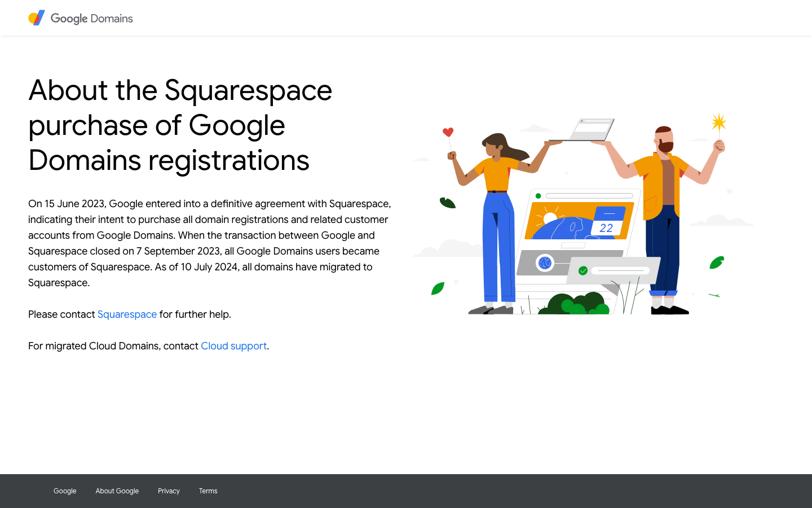This screenshot has height=508, width=812.
Task: Click "For migrated Cloud Domains, contact" text
Action: (113, 346)
